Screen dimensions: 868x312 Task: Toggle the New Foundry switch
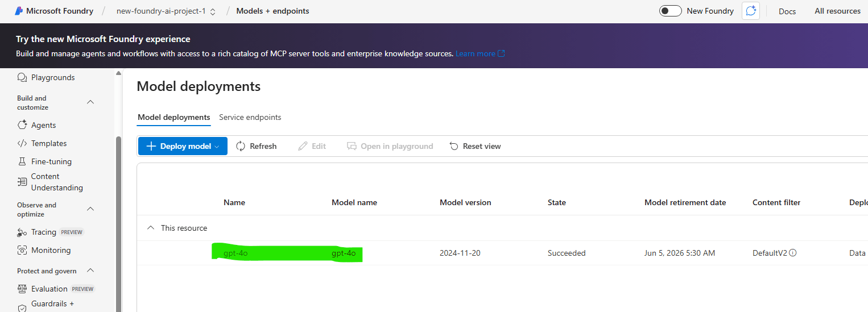[x=670, y=11]
